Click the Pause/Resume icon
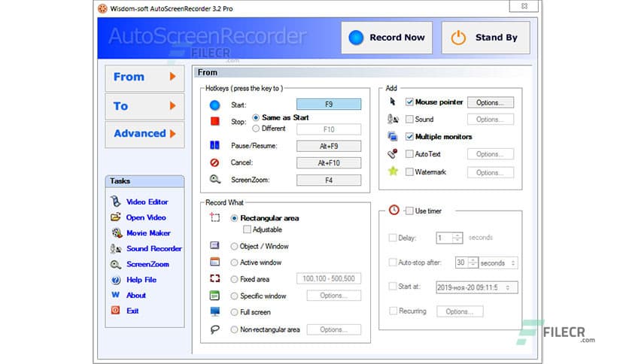The width and height of the screenshot is (629, 364). [x=214, y=145]
